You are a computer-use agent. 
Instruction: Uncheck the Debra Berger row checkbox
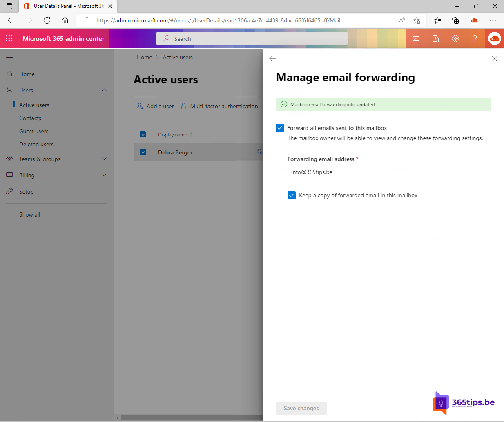(x=143, y=152)
